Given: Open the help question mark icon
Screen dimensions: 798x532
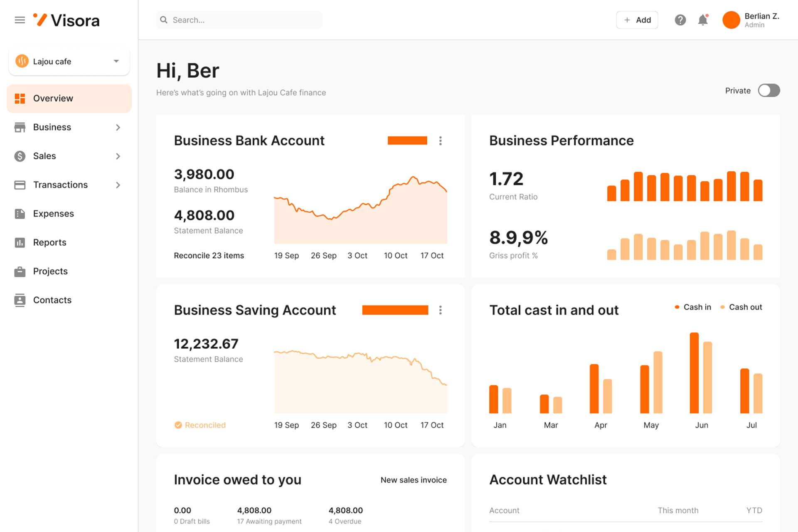Looking at the screenshot, I should pyautogui.click(x=680, y=20).
